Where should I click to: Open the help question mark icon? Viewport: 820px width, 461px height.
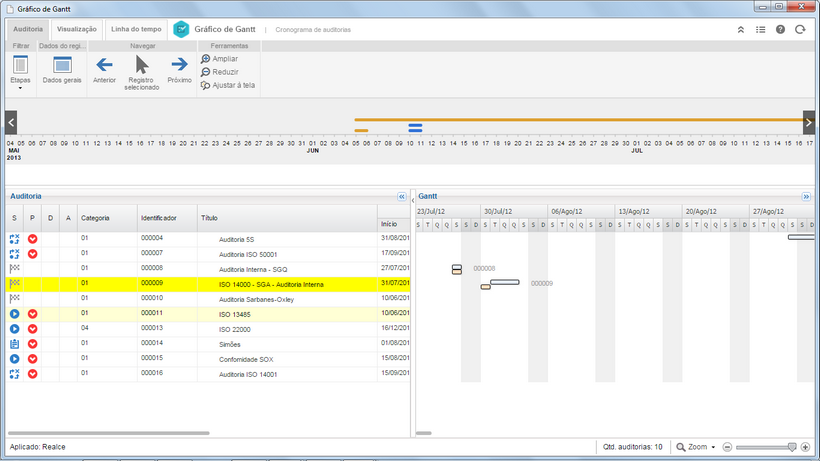pyautogui.click(x=780, y=30)
